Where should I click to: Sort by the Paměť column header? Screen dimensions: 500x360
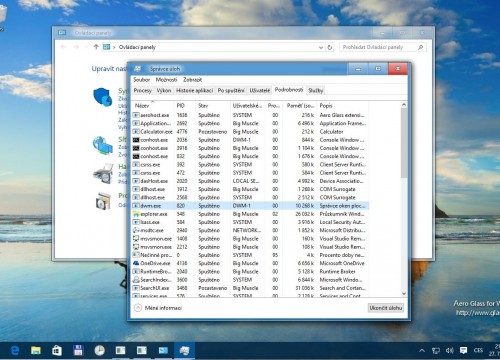coord(300,106)
